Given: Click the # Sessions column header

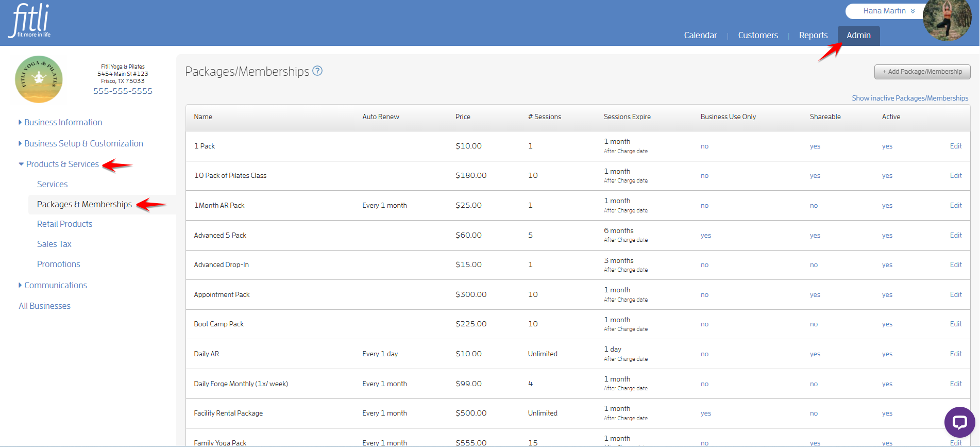Looking at the screenshot, I should point(545,117).
